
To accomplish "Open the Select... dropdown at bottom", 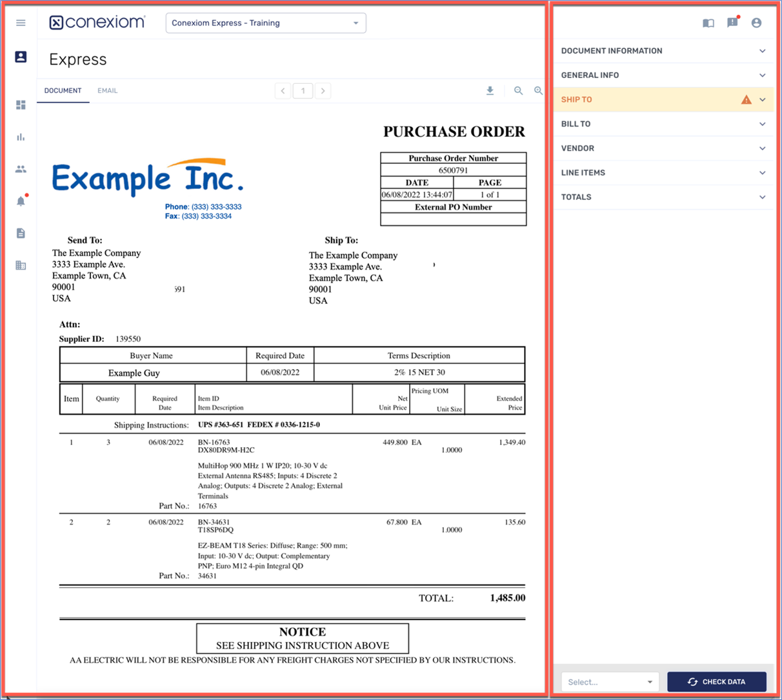I will click(x=610, y=682).
